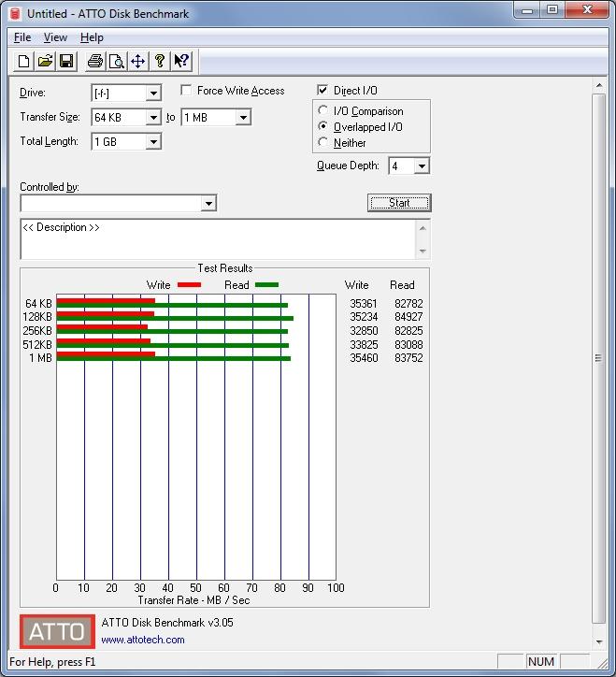This screenshot has width=616, height=677.
Task: Click the red Write legend swatch
Action: [x=189, y=284]
